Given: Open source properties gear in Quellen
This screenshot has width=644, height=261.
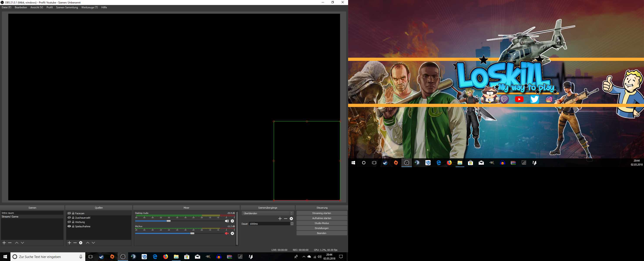Looking at the screenshot, I should [x=81, y=243].
